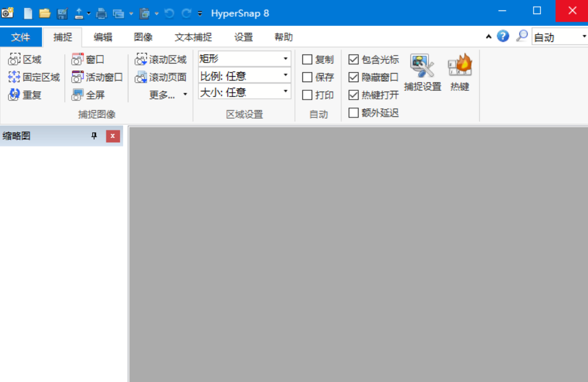The height and width of the screenshot is (382, 588).
Task: Click the Save floppy disk icon
Action: pyautogui.click(x=62, y=14)
